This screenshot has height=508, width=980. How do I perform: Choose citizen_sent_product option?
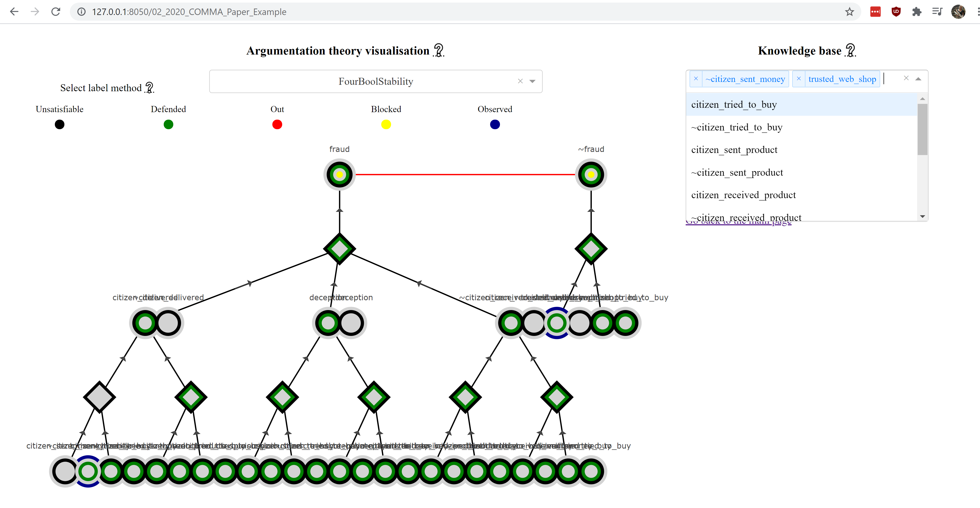[802, 150]
